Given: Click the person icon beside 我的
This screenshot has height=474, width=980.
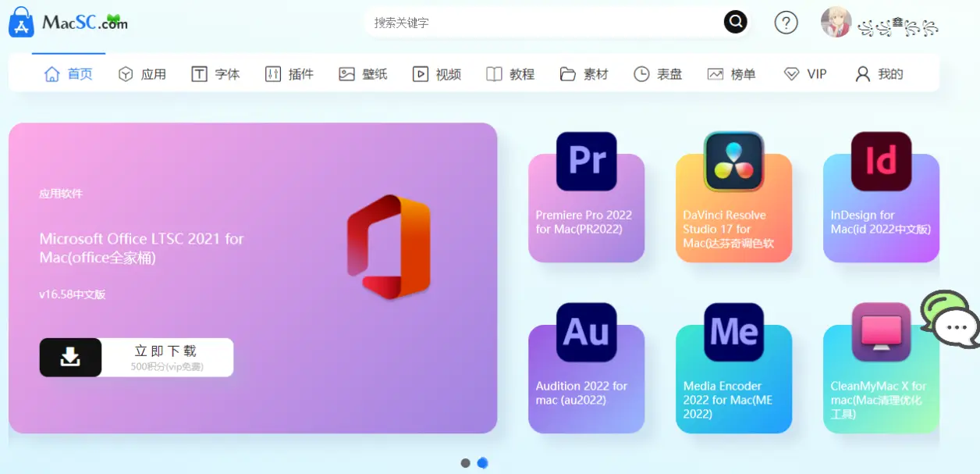Looking at the screenshot, I should [x=862, y=74].
